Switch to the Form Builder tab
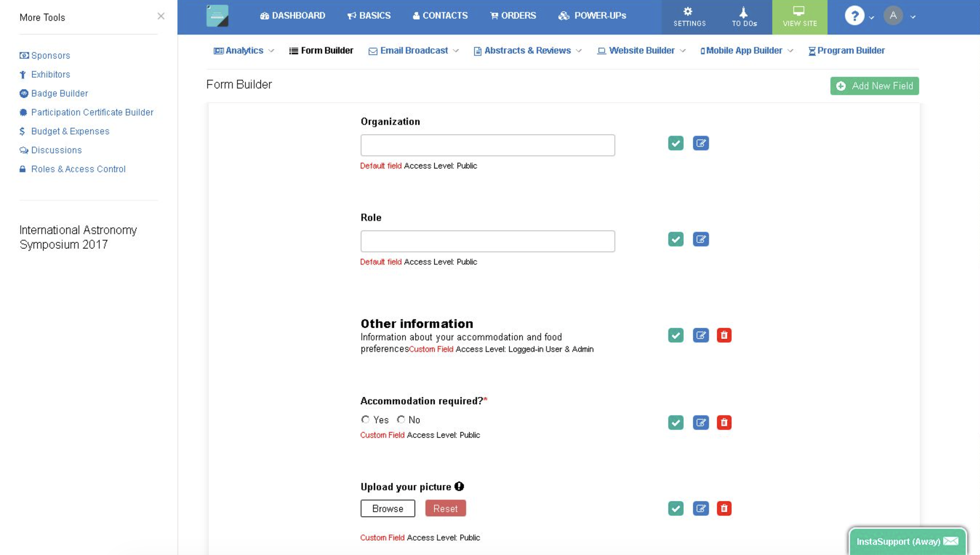Viewport: 980px width, 555px height. (x=321, y=51)
